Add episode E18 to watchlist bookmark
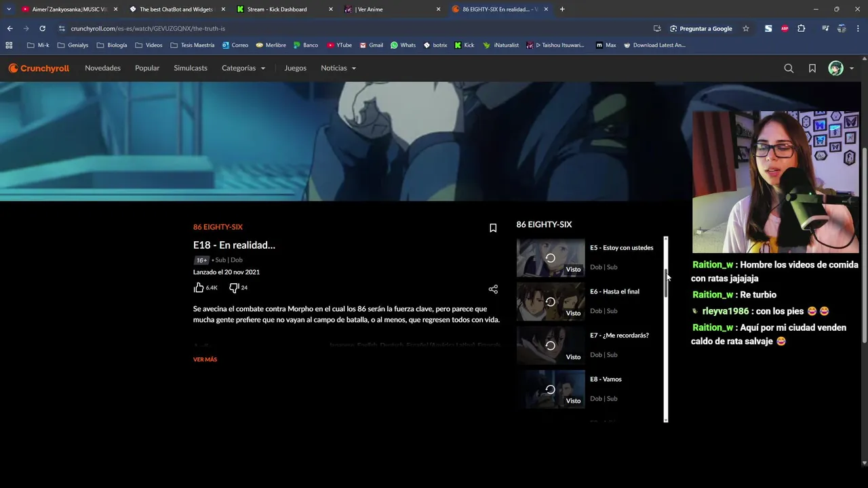 (x=493, y=228)
